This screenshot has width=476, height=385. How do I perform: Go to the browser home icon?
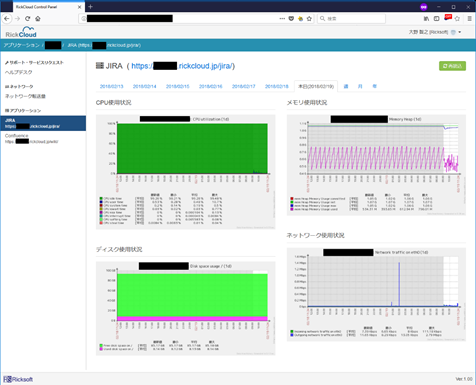click(38, 19)
